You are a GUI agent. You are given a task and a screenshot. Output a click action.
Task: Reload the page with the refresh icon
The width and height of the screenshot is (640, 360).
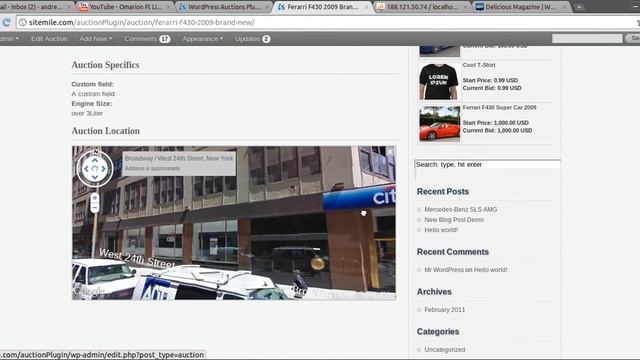[6, 22]
